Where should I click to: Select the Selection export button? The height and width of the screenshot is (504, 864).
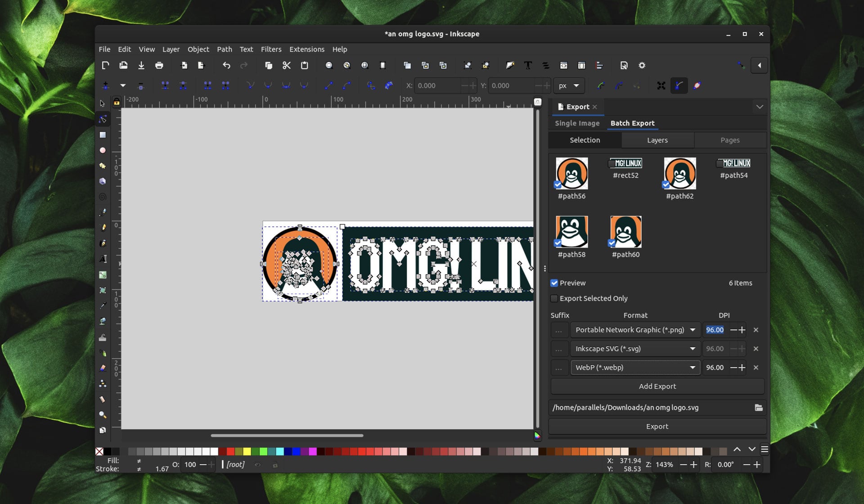point(585,140)
